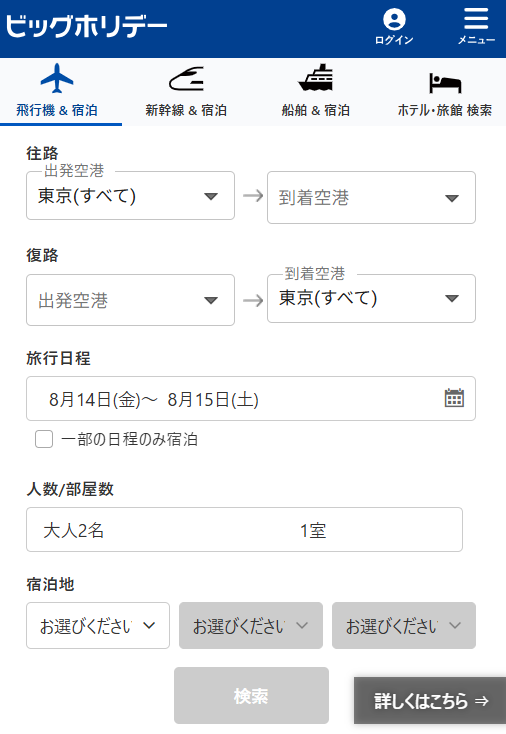Click the ビッグホリデー logo
The height and width of the screenshot is (734, 506).
pyautogui.click(x=87, y=26)
